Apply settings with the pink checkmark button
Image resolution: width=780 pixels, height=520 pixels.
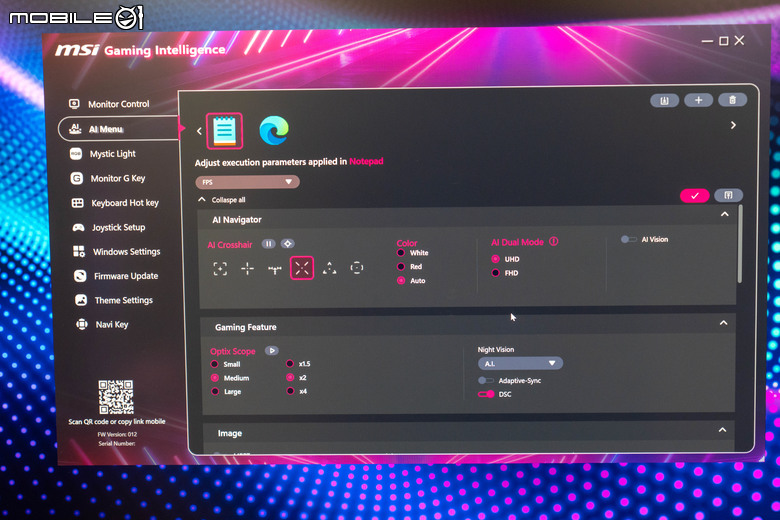coord(694,196)
